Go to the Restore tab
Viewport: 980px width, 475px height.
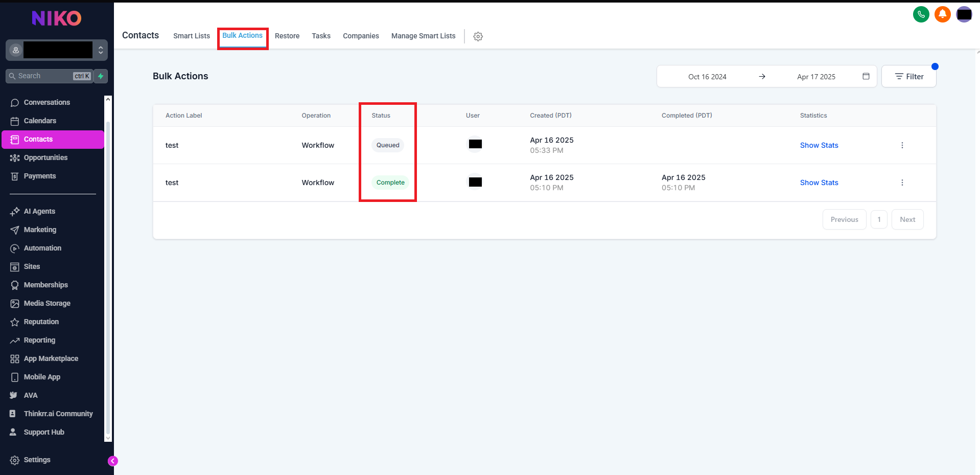[x=287, y=36]
